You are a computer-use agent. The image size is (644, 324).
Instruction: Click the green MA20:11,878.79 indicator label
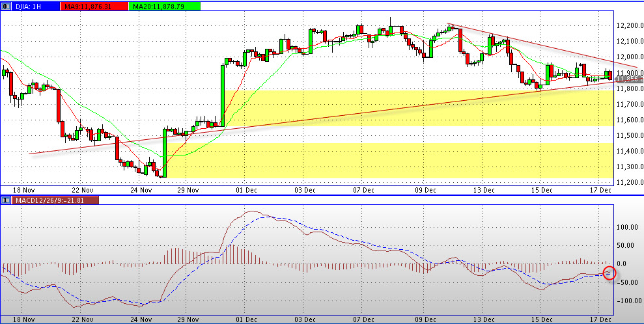click(165, 6)
